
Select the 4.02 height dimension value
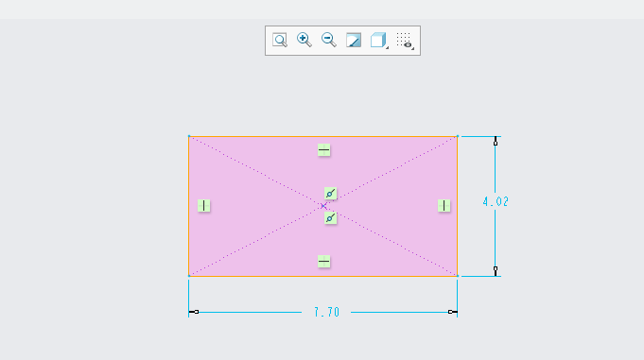coord(496,201)
